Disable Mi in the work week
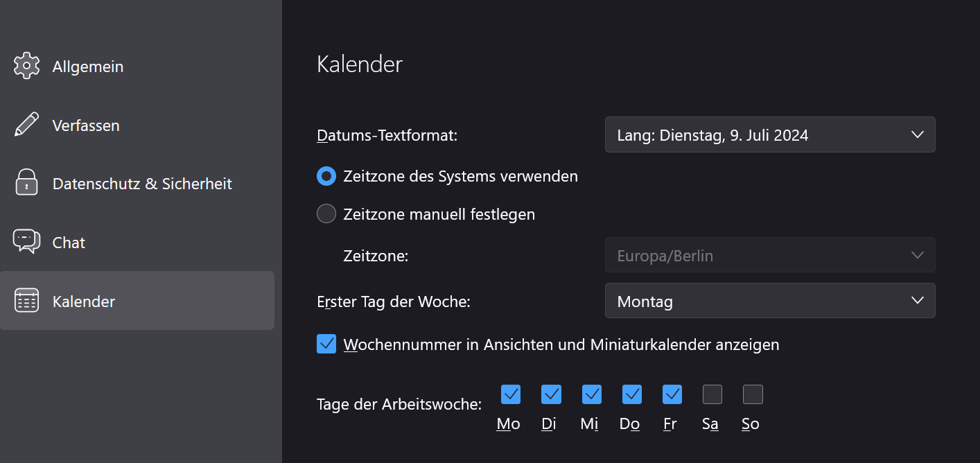Image resolution: width=980 pixels, height=463 pixels. 592,394
